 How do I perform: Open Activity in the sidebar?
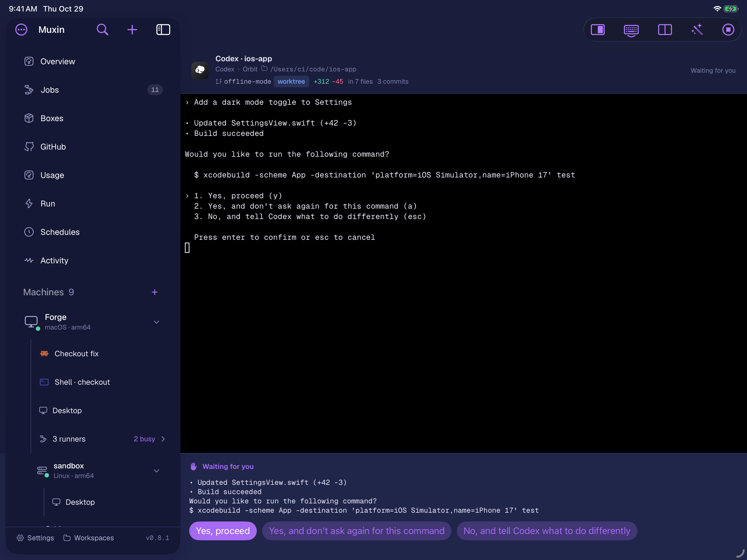[92, 260]
